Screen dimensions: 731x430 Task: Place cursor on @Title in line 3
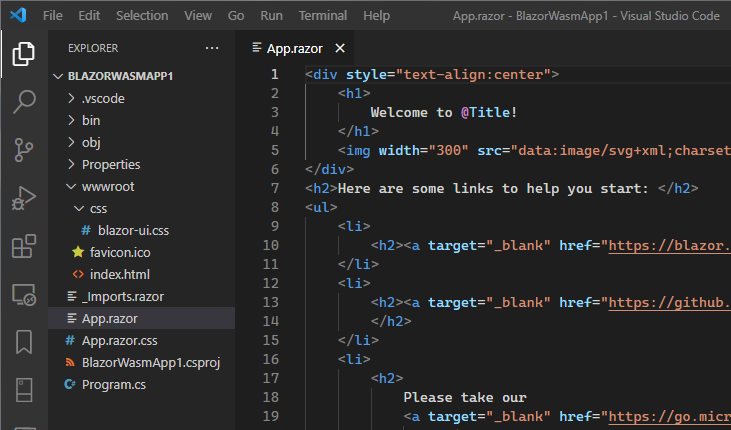(486, 112)
